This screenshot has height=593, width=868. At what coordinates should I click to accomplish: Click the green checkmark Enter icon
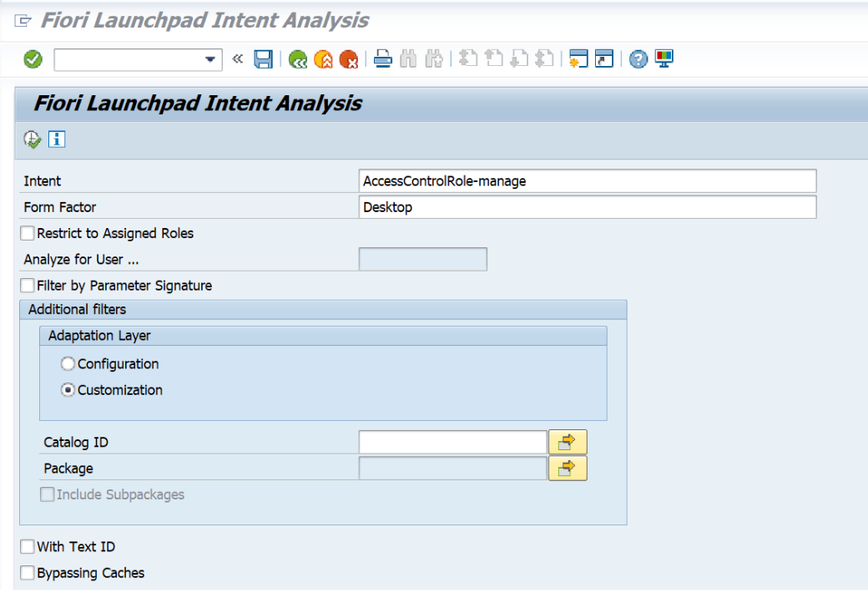click(x=33, y=58)
